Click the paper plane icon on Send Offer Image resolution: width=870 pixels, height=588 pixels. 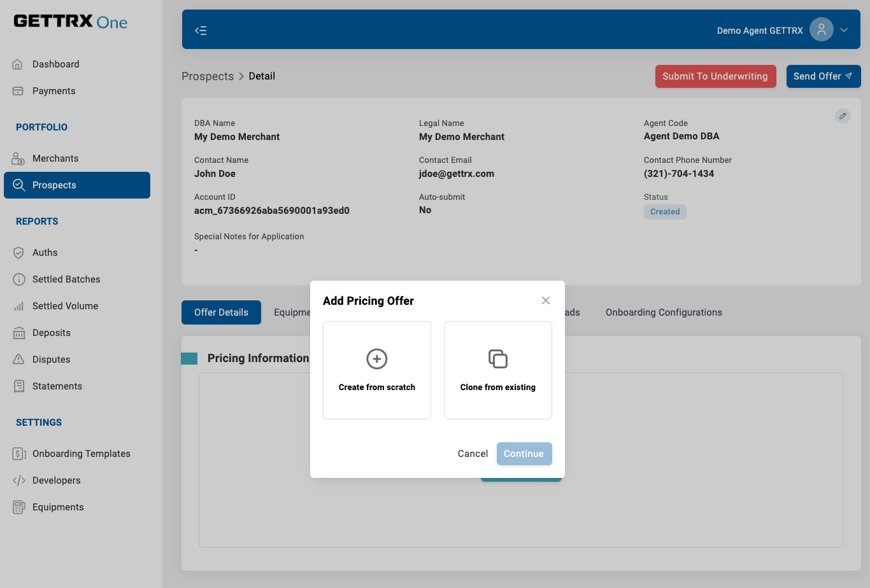848,76
